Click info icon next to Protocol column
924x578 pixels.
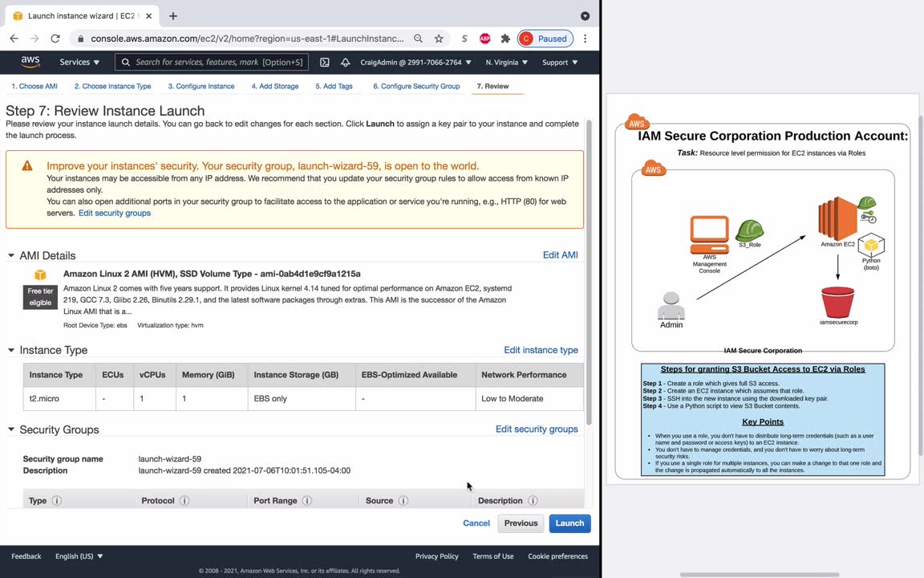tap(184, 500)
